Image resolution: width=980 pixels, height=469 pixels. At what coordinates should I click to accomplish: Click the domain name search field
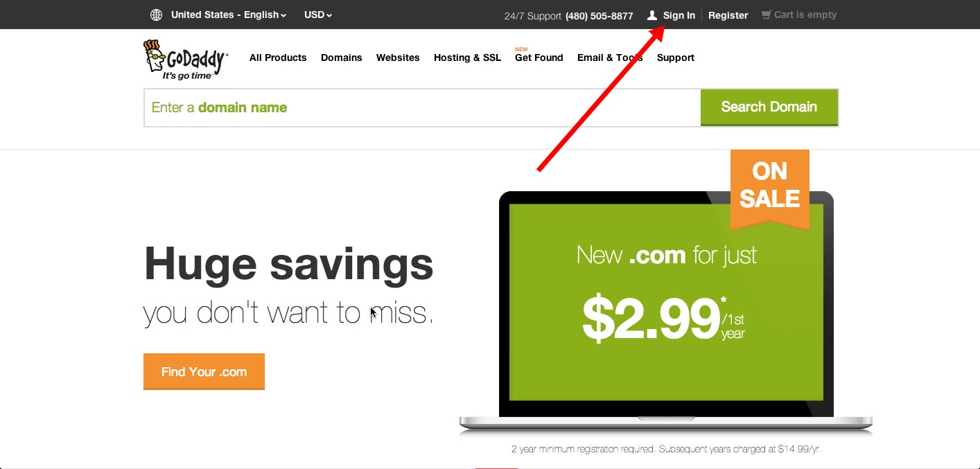pos(422,107)
